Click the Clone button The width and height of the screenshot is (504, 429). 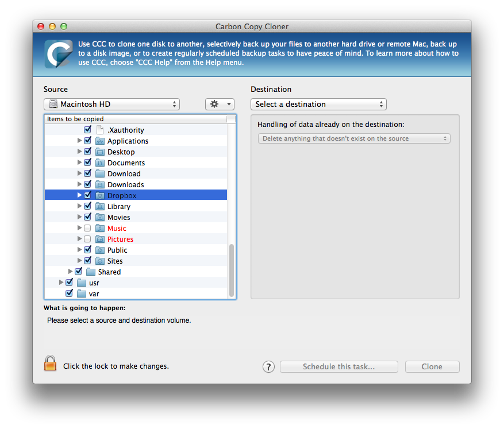click(x=432, y=366)
